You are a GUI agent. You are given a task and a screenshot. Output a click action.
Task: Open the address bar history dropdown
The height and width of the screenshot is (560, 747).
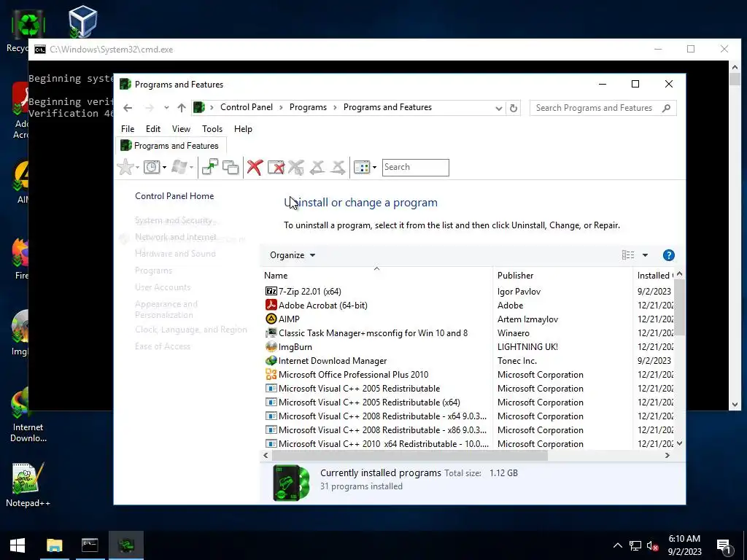(x=498, y=108)
